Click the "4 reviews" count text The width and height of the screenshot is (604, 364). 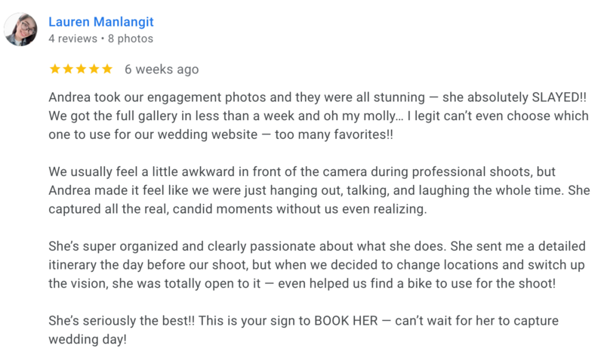point(72,39)
